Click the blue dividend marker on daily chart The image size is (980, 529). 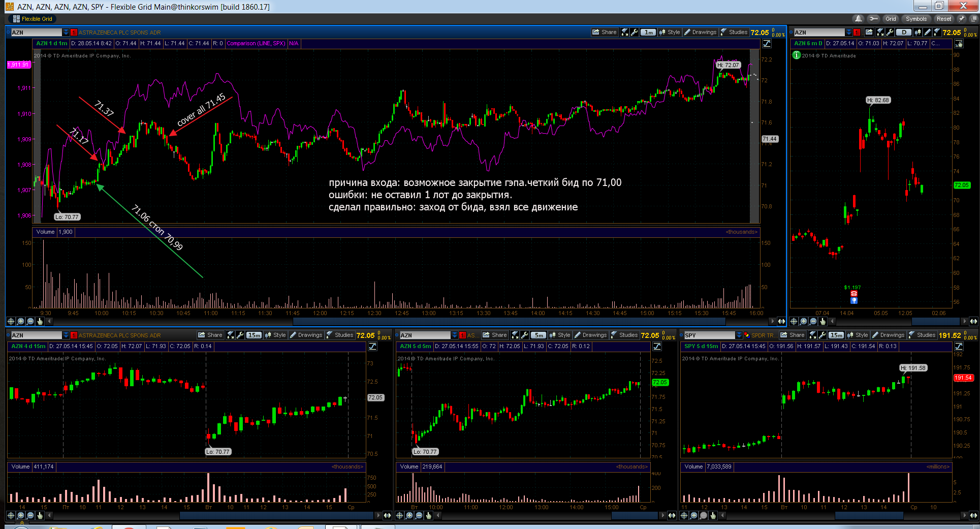(x=854, y=300)
